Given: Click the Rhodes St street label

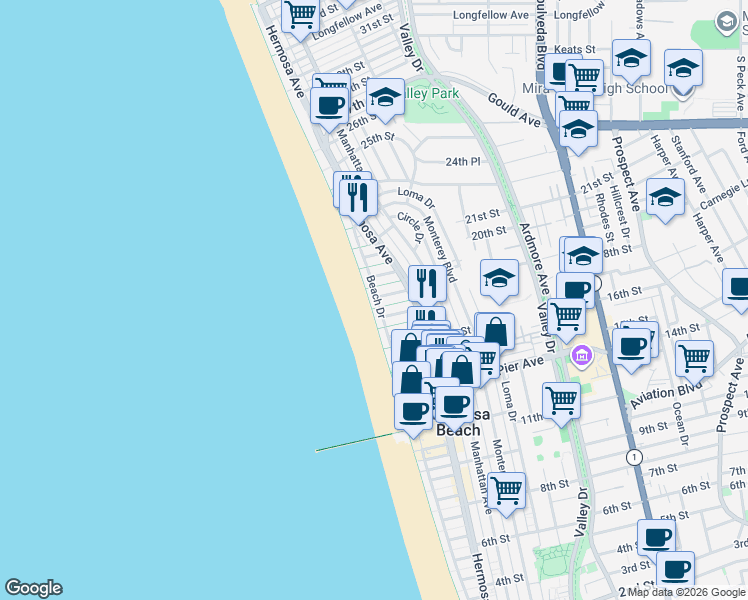Looking at the screenshot, I should [x=604, y=217].
